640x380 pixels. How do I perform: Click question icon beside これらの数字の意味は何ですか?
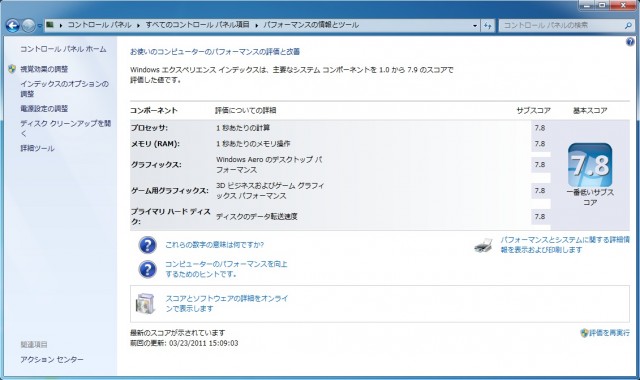click(x=147, y=245)
